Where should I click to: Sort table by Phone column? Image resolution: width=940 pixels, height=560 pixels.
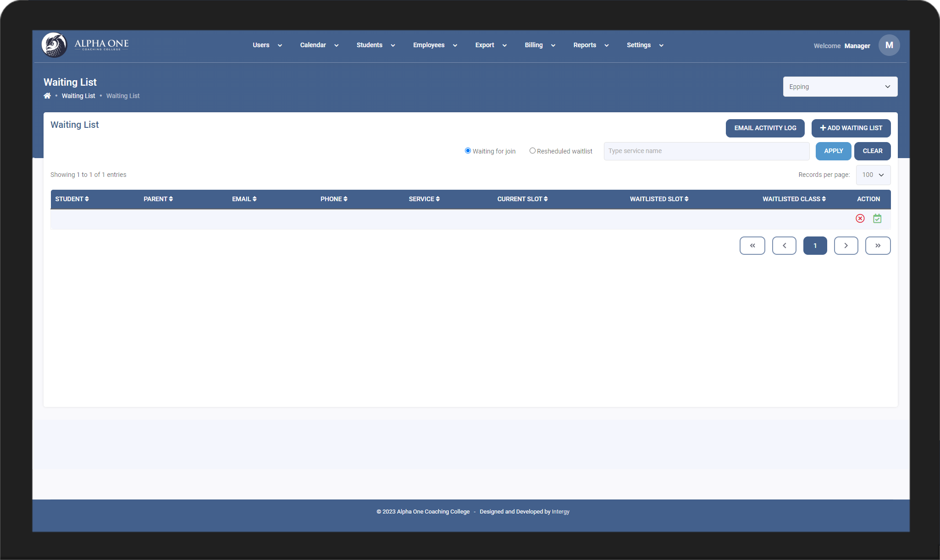[334, 199]
